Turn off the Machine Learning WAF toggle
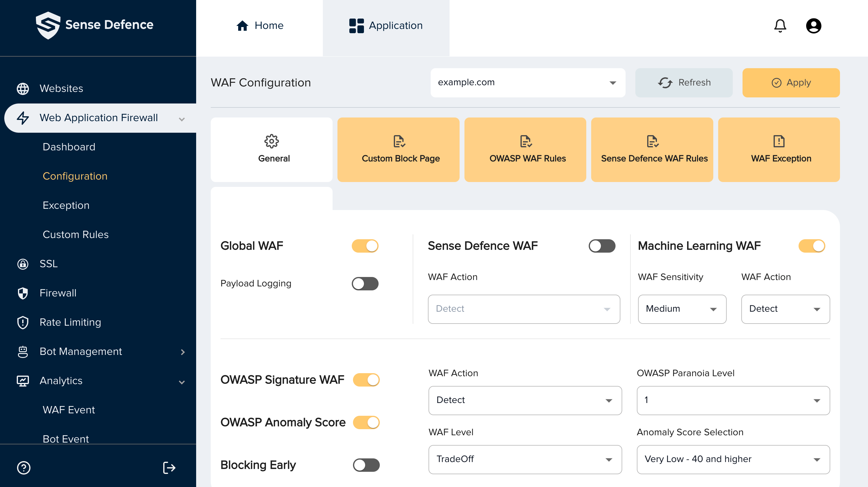This screenshot has height=487, width=868. [812, 246]
